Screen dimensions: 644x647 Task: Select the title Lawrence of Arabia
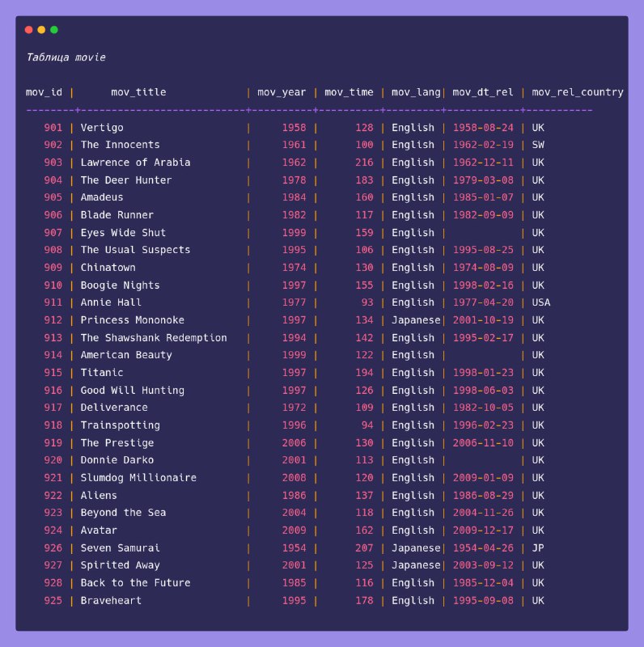coord(135,163)
